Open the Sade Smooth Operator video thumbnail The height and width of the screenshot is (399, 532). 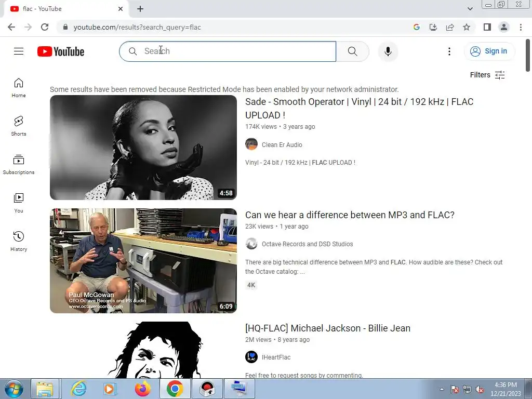pos(143,148)
